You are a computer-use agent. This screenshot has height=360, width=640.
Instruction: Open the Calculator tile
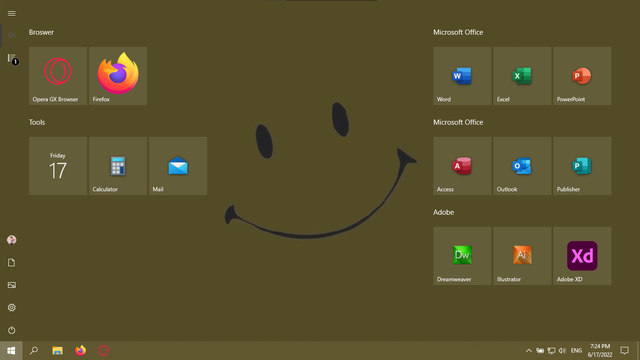[118, 166]
